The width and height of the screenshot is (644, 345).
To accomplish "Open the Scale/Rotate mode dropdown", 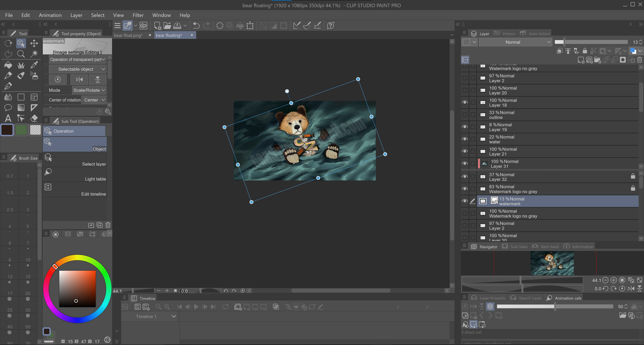I will click(x=89, y=90).
